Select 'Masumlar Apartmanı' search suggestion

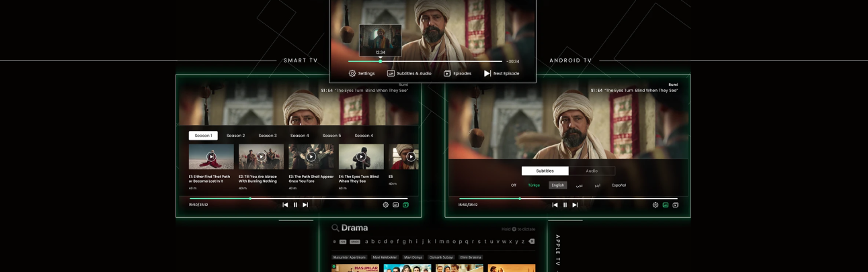(x=350, y=257)
